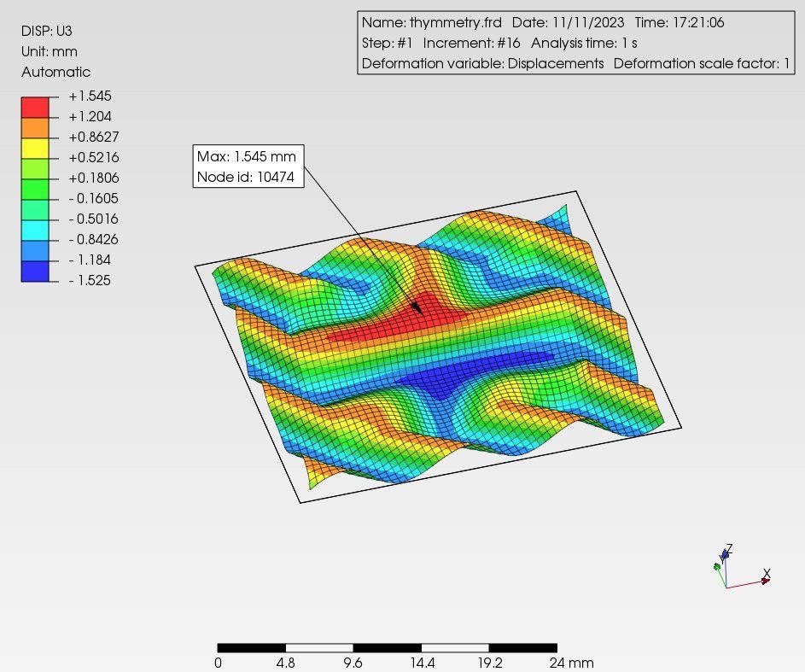This screenshot has height=672, width=805.
Task: Click the red color band in the legend
Action: pyautogui.click(x=35, y=108)
